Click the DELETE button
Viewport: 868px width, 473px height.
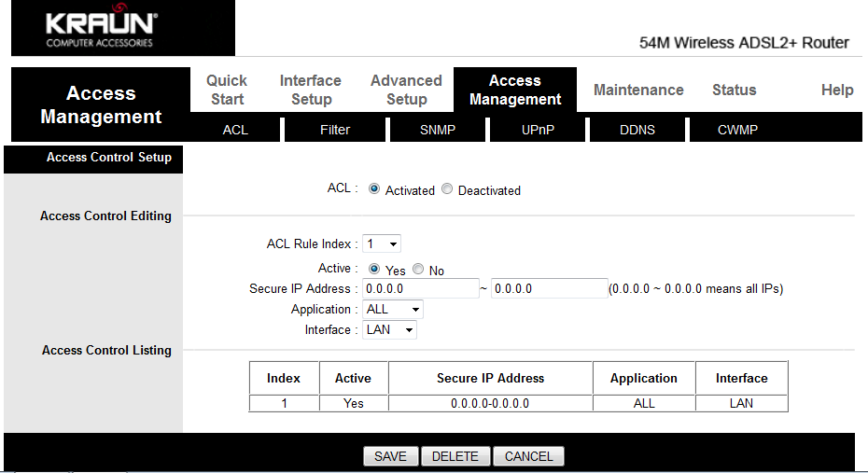(455, 456)
